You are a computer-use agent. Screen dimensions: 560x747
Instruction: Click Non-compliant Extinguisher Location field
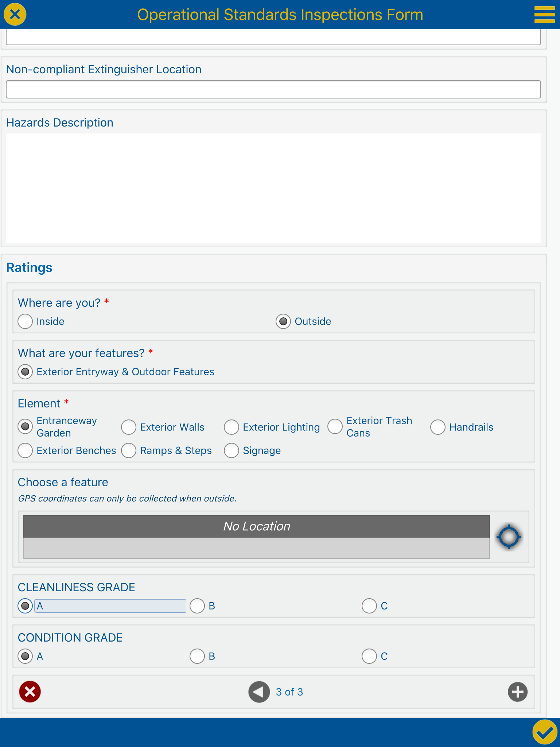point(273,89)
